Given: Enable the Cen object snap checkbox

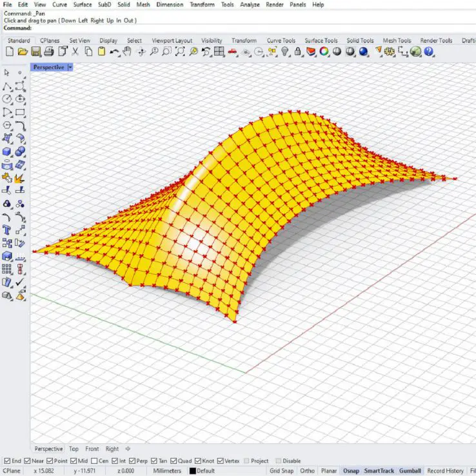Looking at the screenshot, I should pyautogui.click(x=95, y=461).
